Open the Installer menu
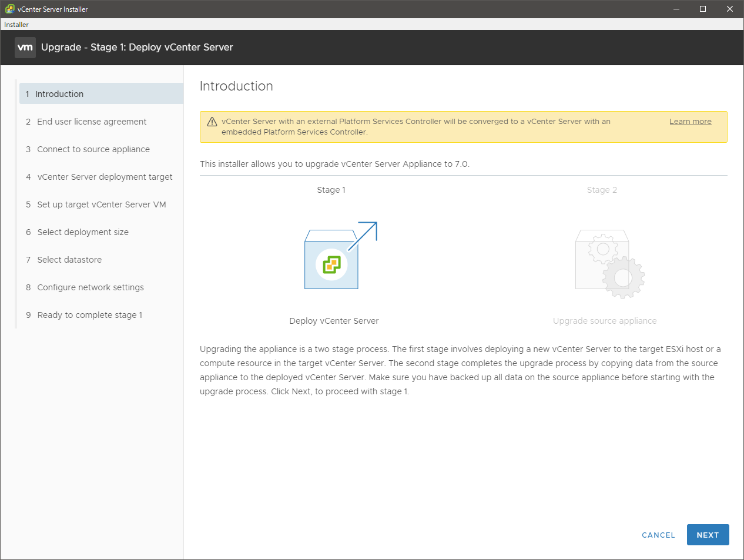Viewport: 744px width, 560px height. point(16,25)
